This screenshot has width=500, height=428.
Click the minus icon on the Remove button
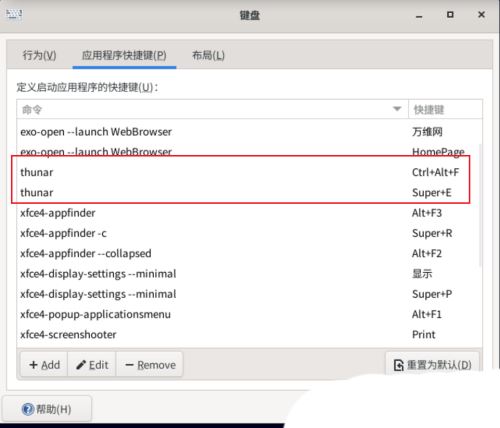pos(129,365)
